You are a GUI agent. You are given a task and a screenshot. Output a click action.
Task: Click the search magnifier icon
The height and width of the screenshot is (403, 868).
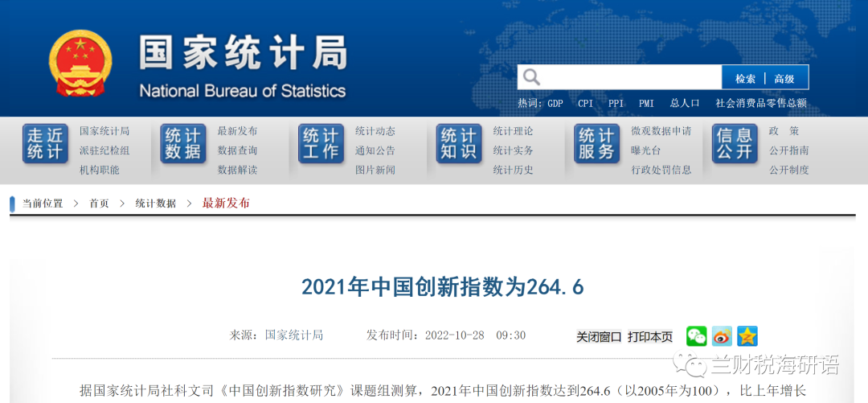tap(531, 77)
